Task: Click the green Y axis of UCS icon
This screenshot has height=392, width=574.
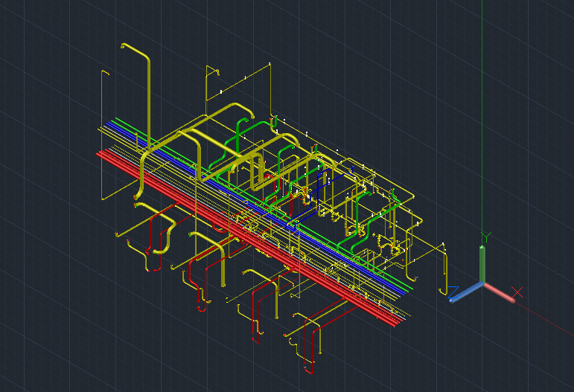Action: point(482,264)
